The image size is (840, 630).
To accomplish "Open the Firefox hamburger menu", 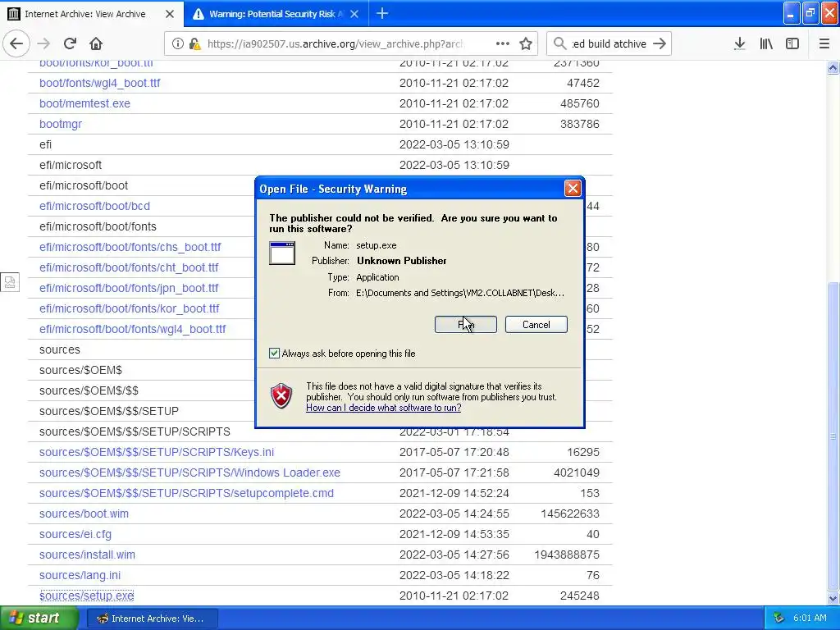I will (x=824, y=43).
